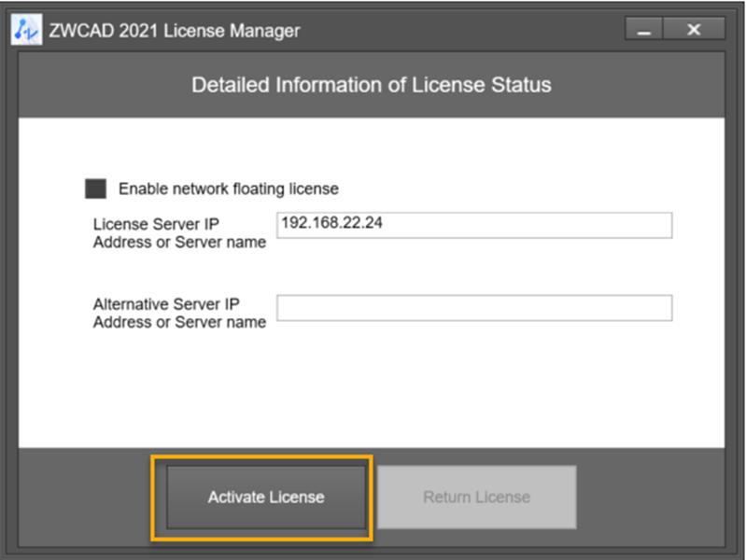Screen dimensions: 746x560
Task: Click the greyed-out Return License button
Action: (x=477, y=497)
